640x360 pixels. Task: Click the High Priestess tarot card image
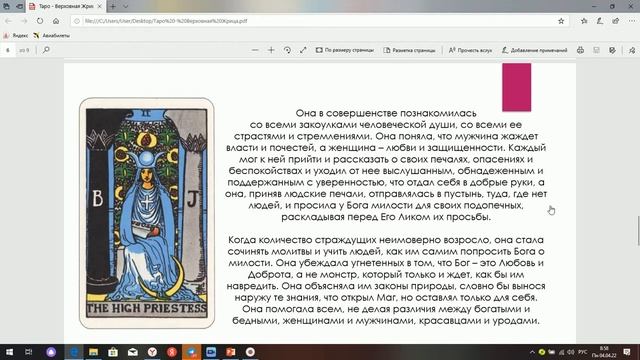tap(147, 213)
